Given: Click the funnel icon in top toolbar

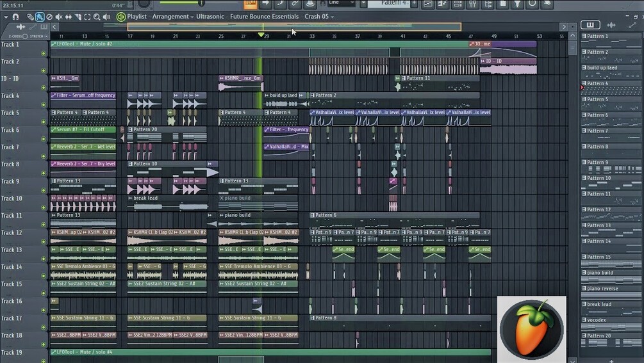Looking at the screenshot, I should [x=517, y=4].
